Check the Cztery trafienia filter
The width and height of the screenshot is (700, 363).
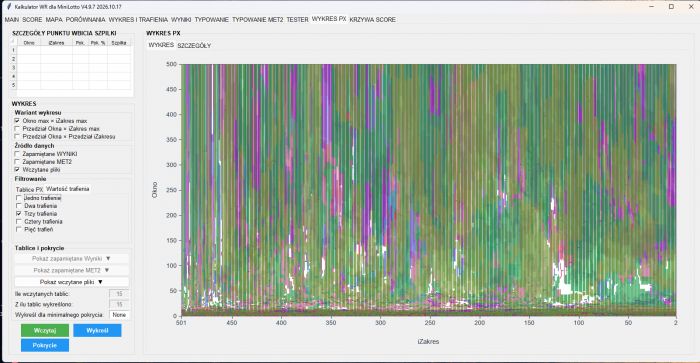pyautogui.click(x=18, y=221)
